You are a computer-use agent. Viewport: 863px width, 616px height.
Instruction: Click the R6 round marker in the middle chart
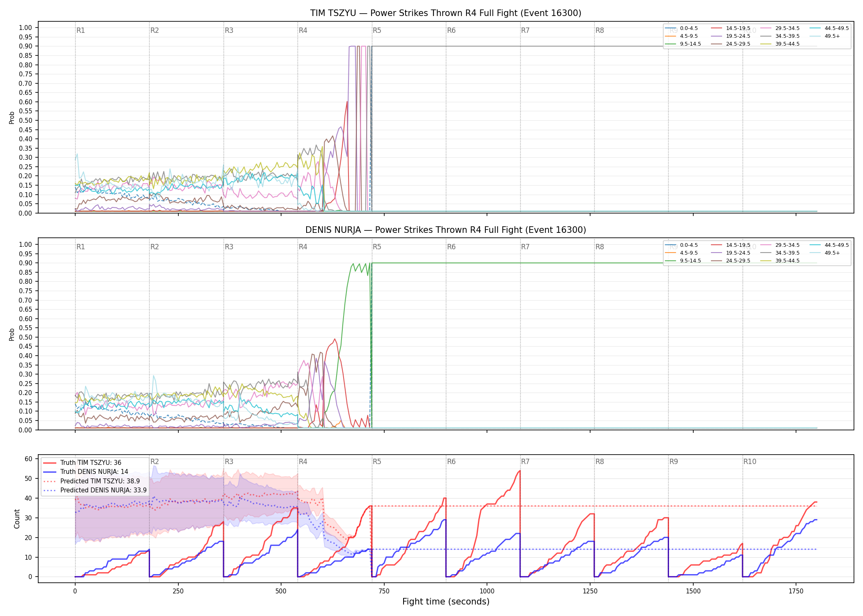[x=451, y=247]
